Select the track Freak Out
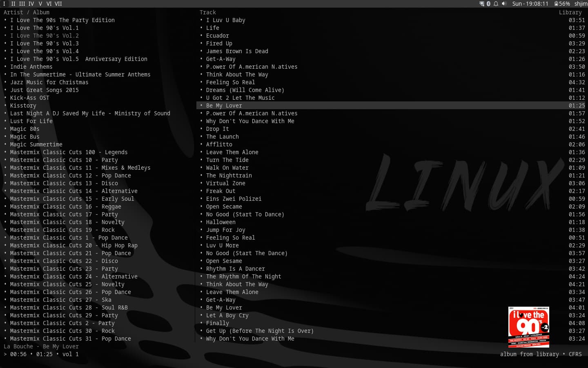588x368 pixels. [221, 191]
